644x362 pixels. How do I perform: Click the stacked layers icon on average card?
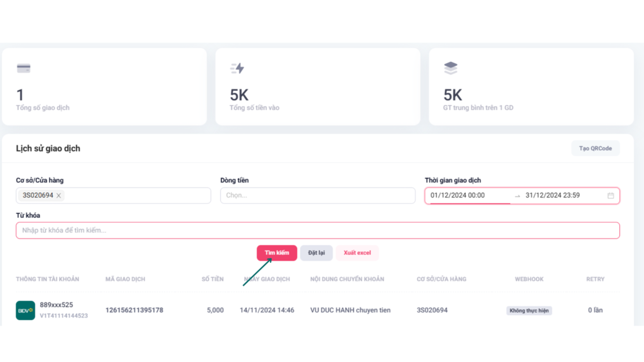tap(451, 68)
